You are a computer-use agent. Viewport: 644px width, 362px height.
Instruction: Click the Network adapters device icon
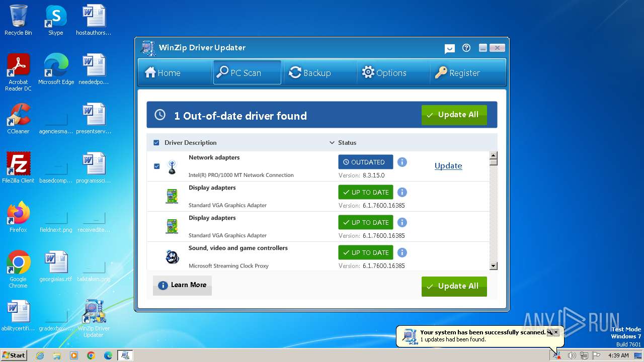click(x=172, y=167)
